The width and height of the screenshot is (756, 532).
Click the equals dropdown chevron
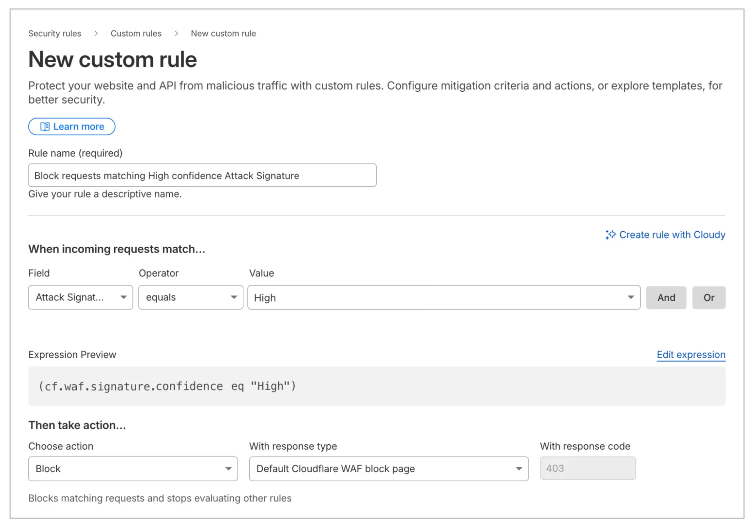point(234,298)
